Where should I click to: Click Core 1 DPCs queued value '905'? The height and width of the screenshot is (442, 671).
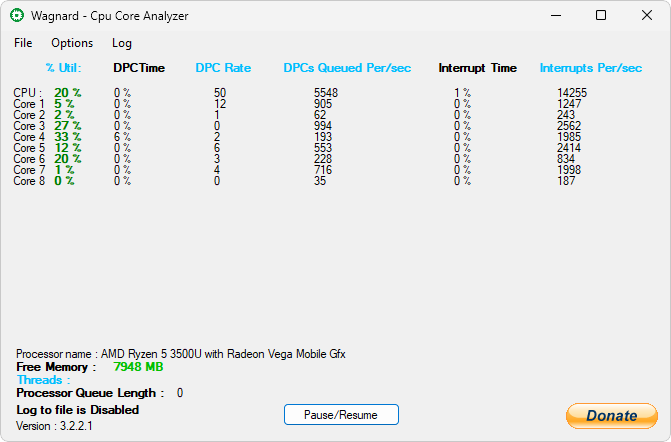[323, 104]
